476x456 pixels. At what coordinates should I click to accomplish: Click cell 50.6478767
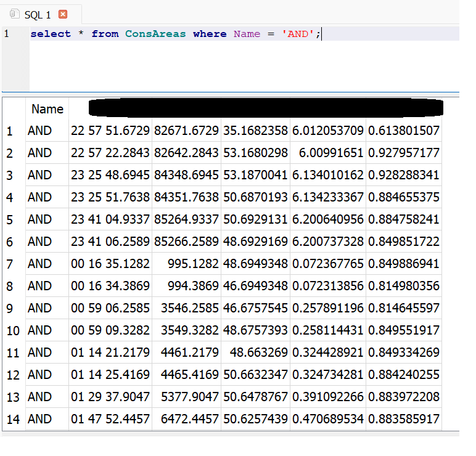click(256, 396)
